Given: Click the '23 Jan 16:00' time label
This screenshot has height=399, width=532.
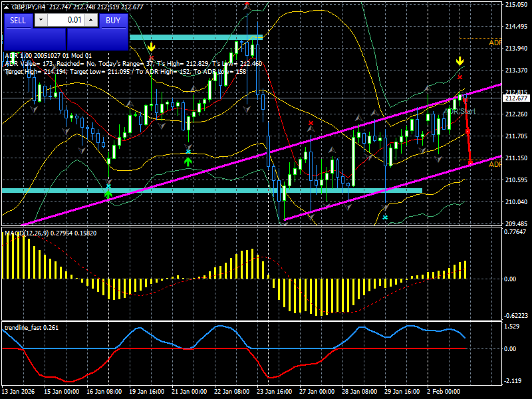Looking at the screenshot, I should [274, 391].
